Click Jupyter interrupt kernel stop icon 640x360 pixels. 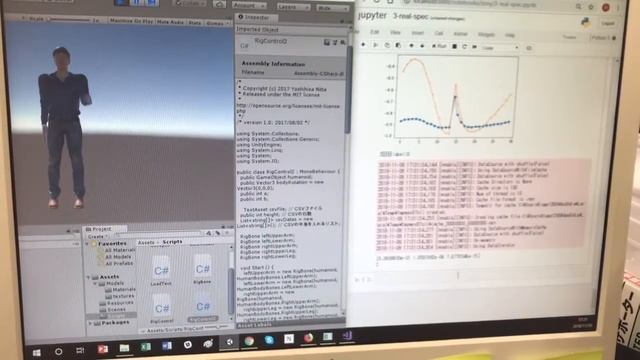[x=454, y=47]
